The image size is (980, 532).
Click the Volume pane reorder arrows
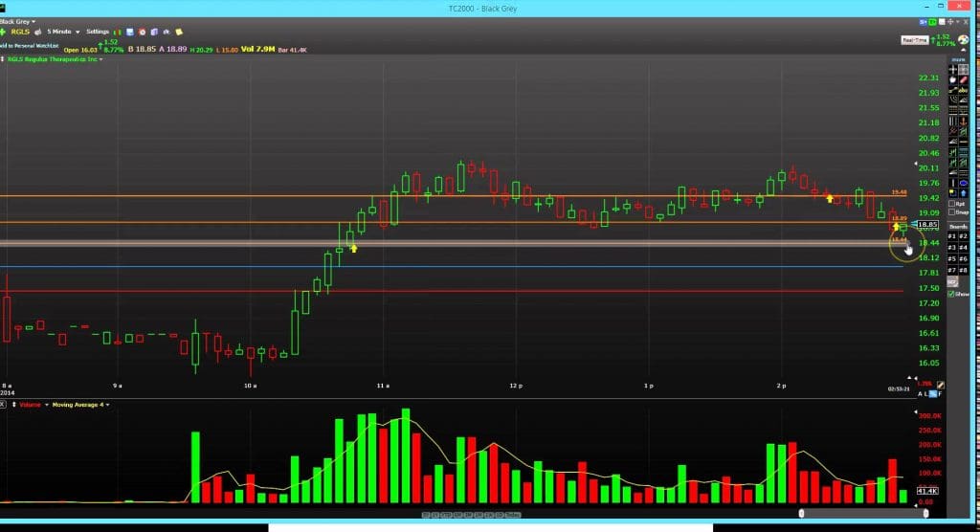pos(13,405)
